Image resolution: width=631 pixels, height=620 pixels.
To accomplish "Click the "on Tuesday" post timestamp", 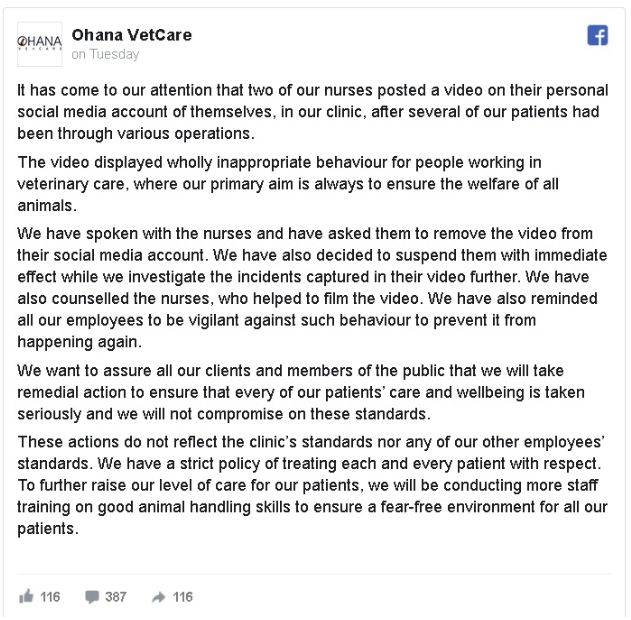I will click(x=106, y=54).
